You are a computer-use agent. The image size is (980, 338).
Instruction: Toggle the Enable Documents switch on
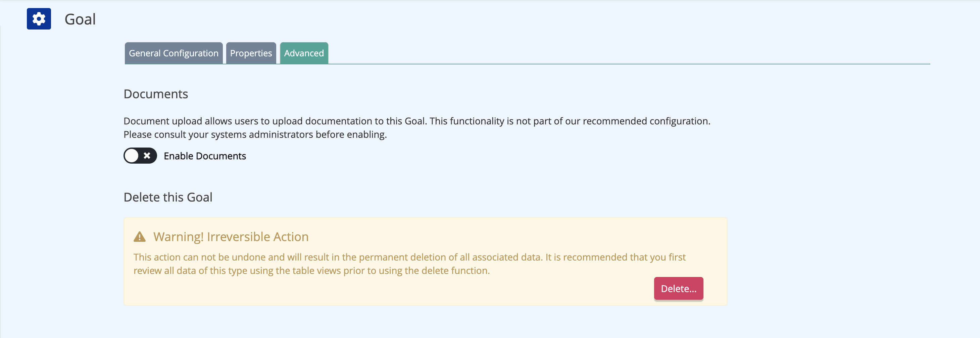tap(140, 156)
